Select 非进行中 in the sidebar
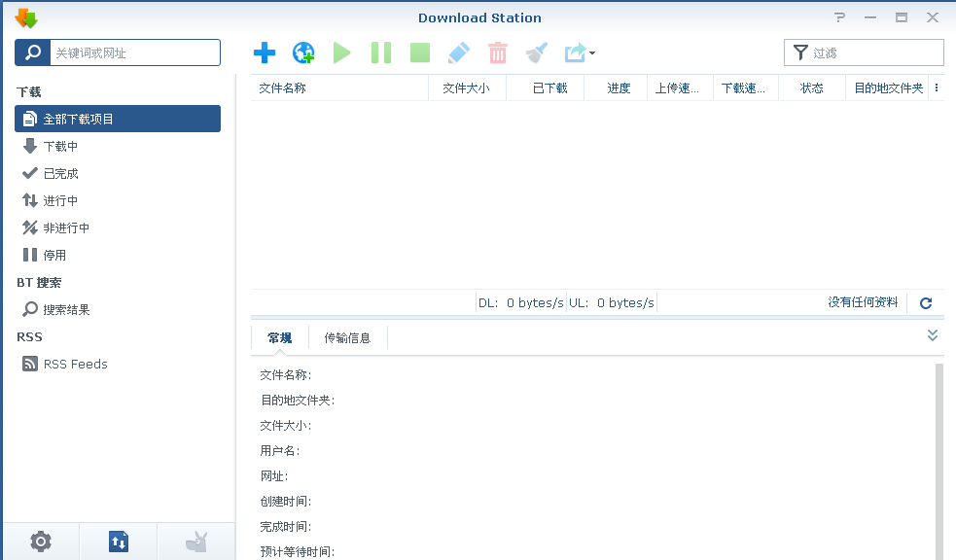Viewport: 956px width, 560px height. (118, 227)
